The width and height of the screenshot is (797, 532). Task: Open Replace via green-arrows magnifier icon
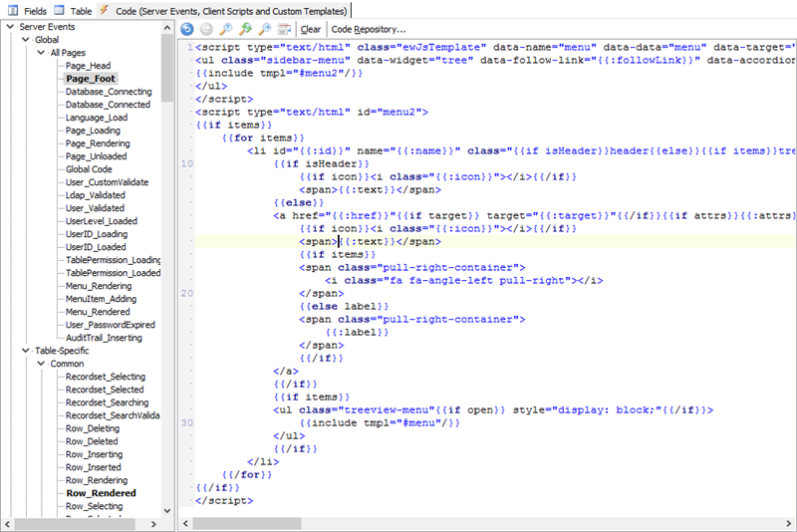245,29
